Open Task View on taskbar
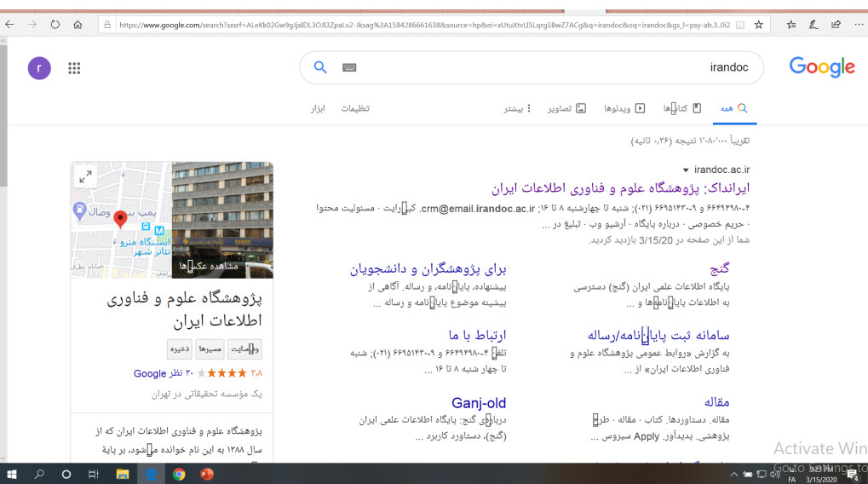 [94, 474]
